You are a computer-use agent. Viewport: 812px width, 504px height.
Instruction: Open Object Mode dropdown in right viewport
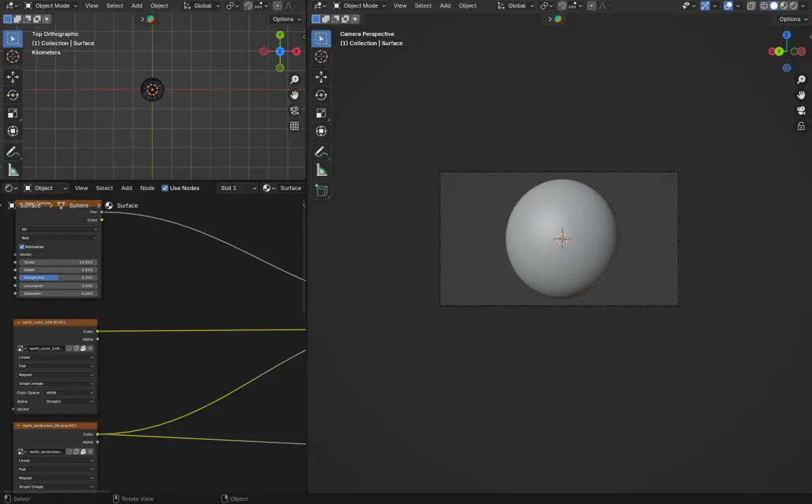click(x=359, y=5)
